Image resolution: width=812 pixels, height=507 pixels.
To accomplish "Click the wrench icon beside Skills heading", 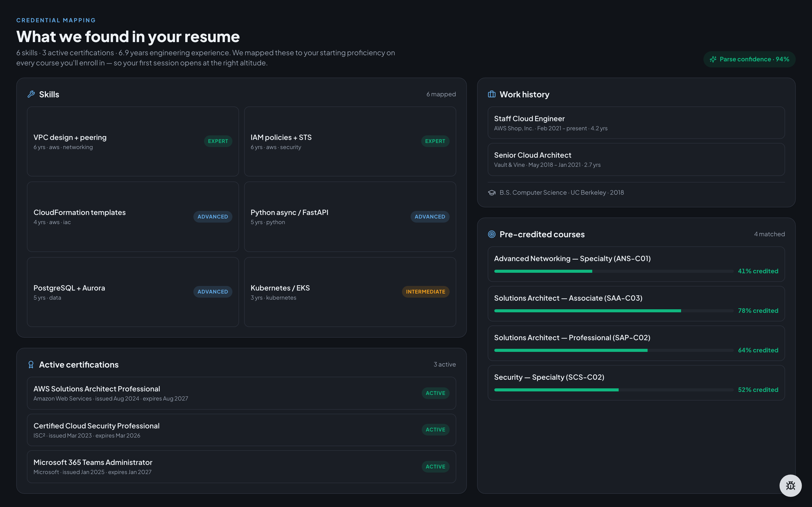I will (31, 94).
